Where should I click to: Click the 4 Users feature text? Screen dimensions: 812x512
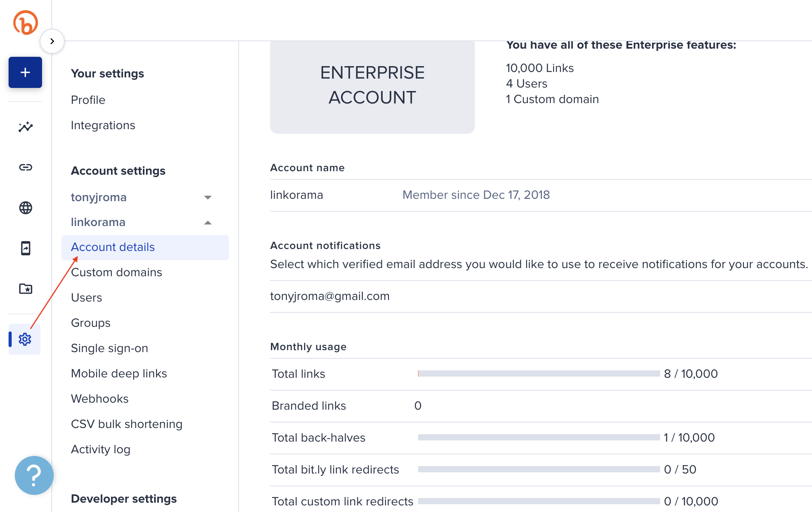(x=527, y=84)
